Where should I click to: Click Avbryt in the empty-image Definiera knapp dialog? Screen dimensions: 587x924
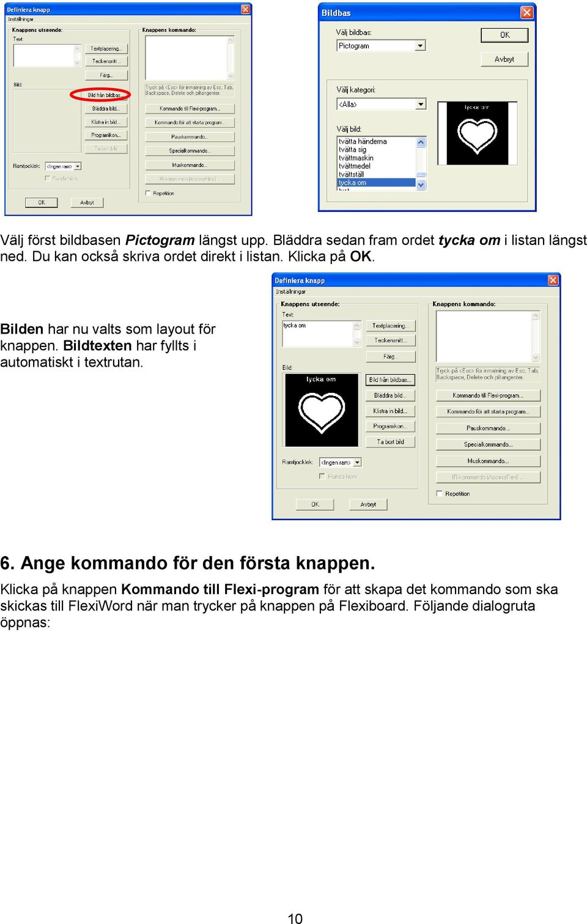tap(87, 202)
